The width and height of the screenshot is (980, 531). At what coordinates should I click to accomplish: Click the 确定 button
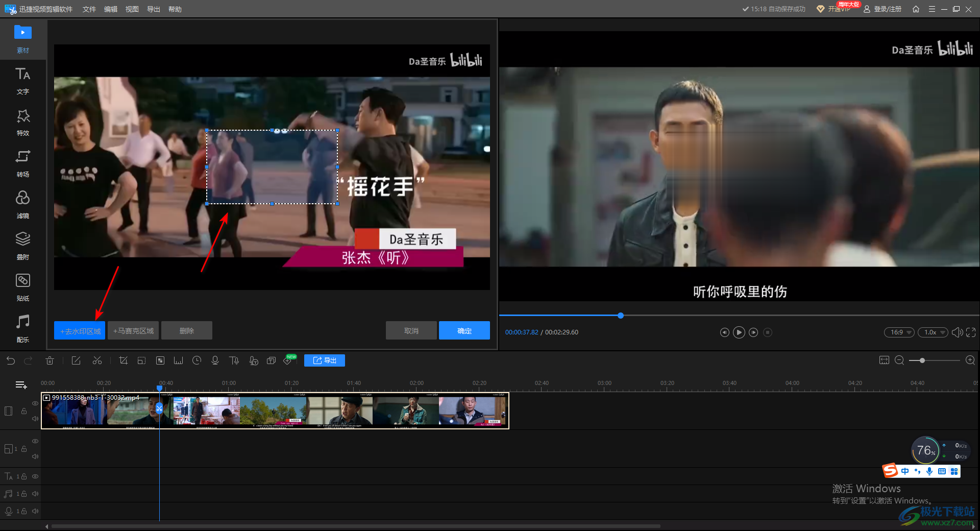(464, 331)
